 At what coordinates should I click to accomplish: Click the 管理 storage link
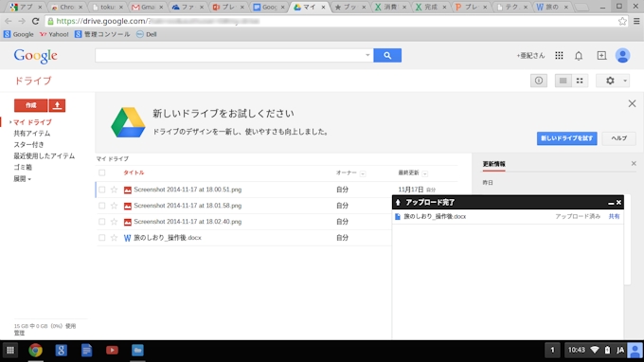point(19,334)
